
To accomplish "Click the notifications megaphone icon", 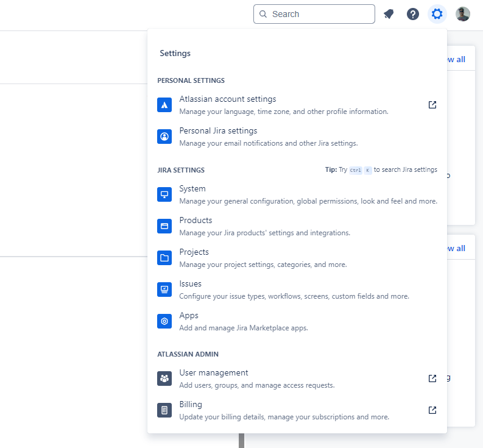I will tap(389, 14).
